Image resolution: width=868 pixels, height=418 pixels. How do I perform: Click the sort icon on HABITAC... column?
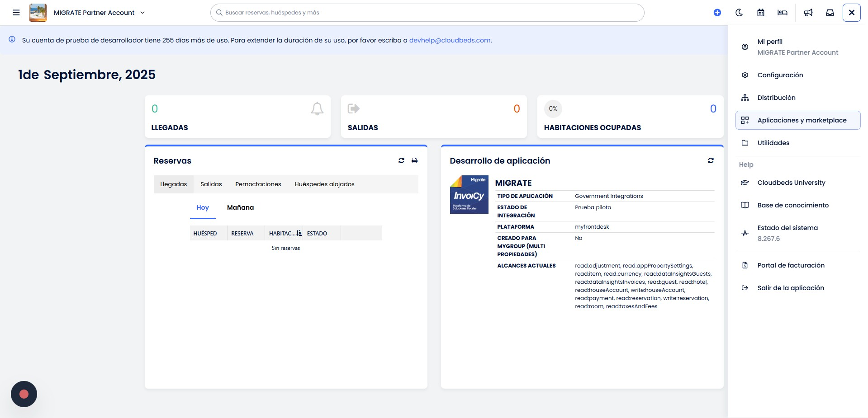(x=299, y=233)
